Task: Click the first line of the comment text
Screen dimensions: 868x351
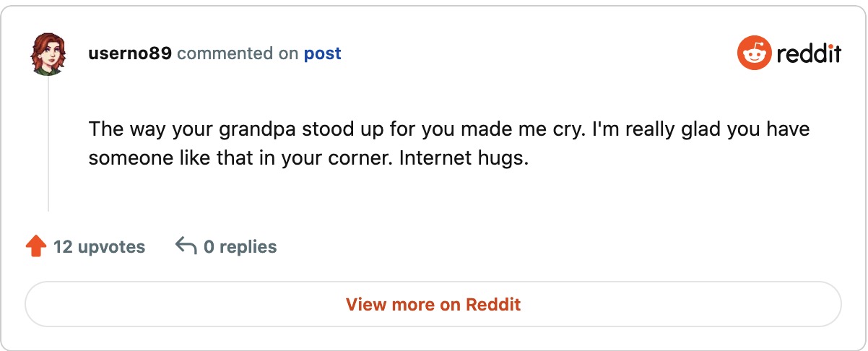Action: point(448,131)
